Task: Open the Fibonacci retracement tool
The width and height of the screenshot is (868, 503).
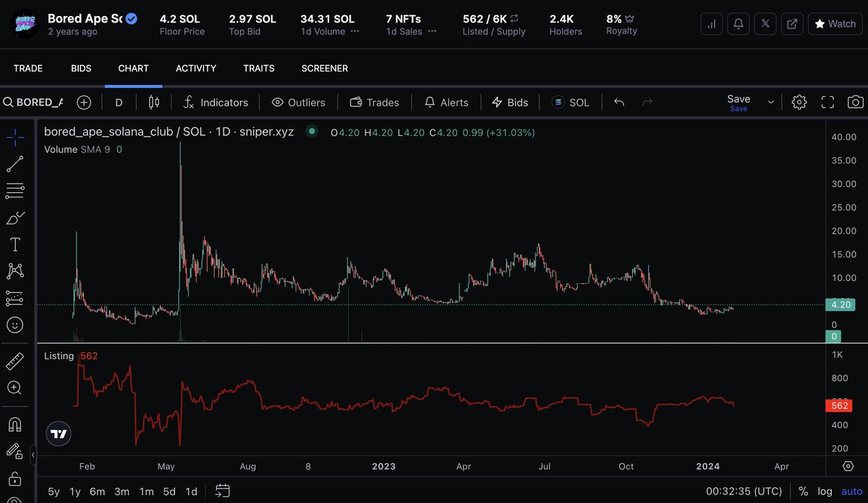Action: pos(14,191)
